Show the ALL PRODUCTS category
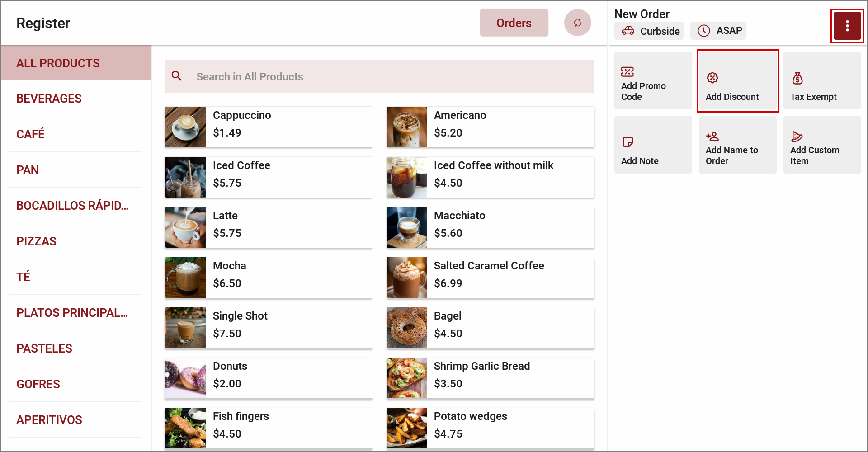Viewport: 868px width, 452px height. pyautogui.click(x=58, y=63)
